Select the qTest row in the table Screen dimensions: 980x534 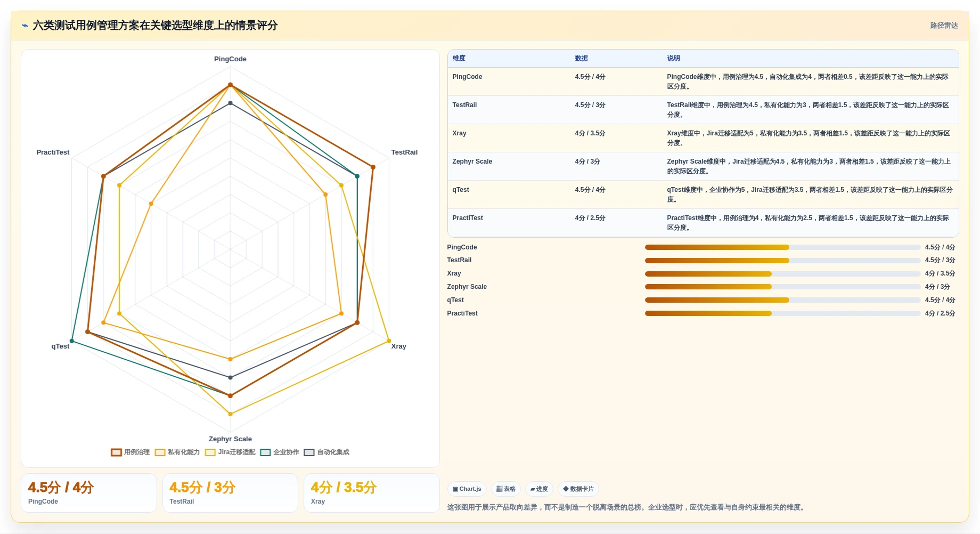click(x=703, y=195)
